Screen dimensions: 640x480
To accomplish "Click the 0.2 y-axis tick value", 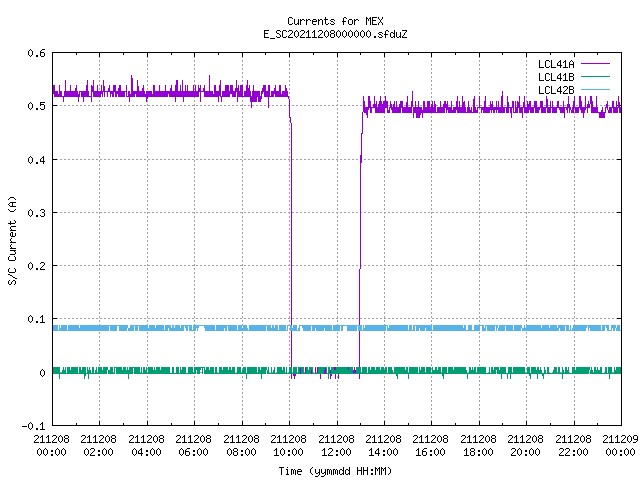I will (36, 266).
